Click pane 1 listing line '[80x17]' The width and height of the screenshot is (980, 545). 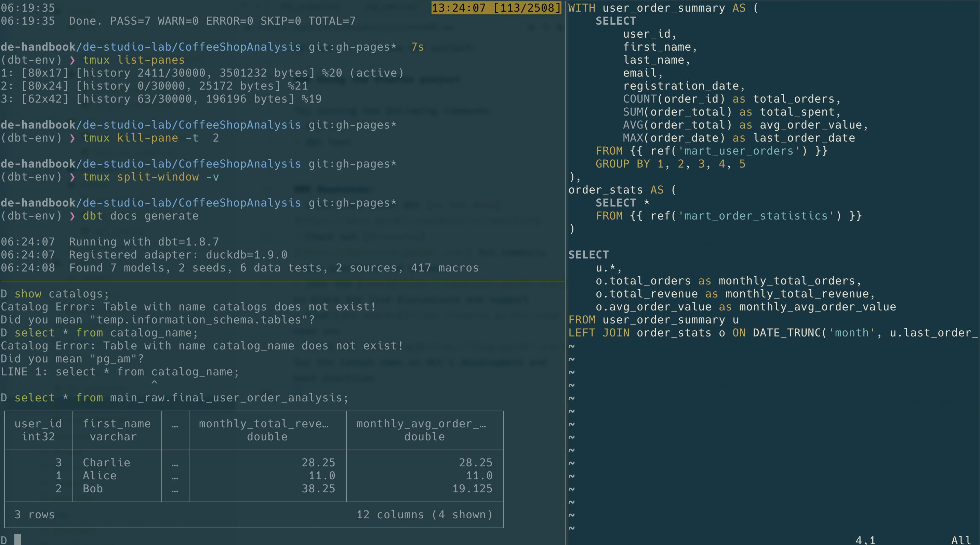click(202, 72)
